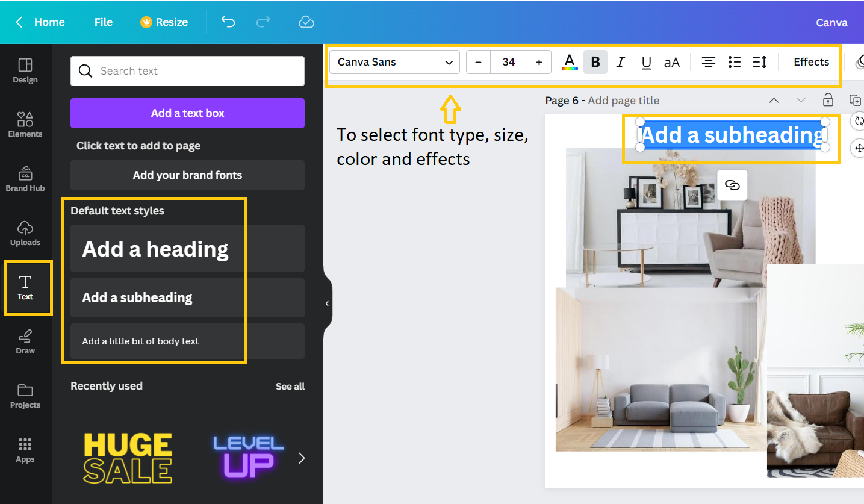Open the Effects panel
Image resolution: width=864 pixels, height=504 pixels.
click(811, 62)
